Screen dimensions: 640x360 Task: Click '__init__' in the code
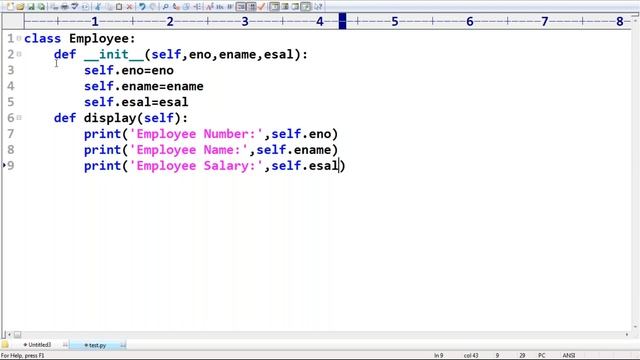(114, 54)
